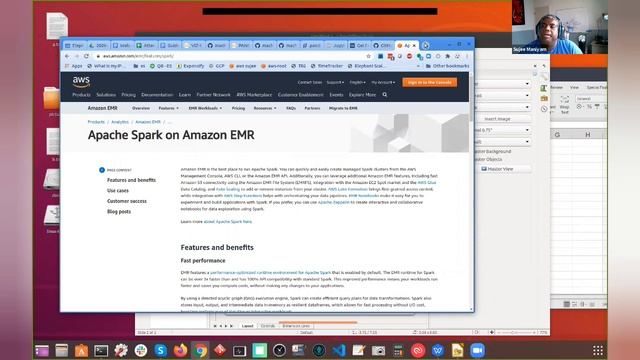Expand the Resources dropdown in EMR nav

pos(265,108)
